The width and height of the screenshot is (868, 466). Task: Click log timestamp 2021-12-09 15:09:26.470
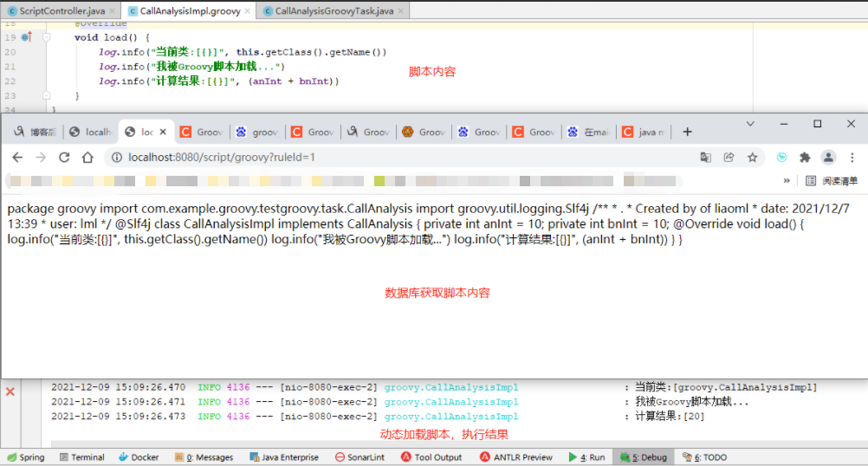click(x=119, y=387)
